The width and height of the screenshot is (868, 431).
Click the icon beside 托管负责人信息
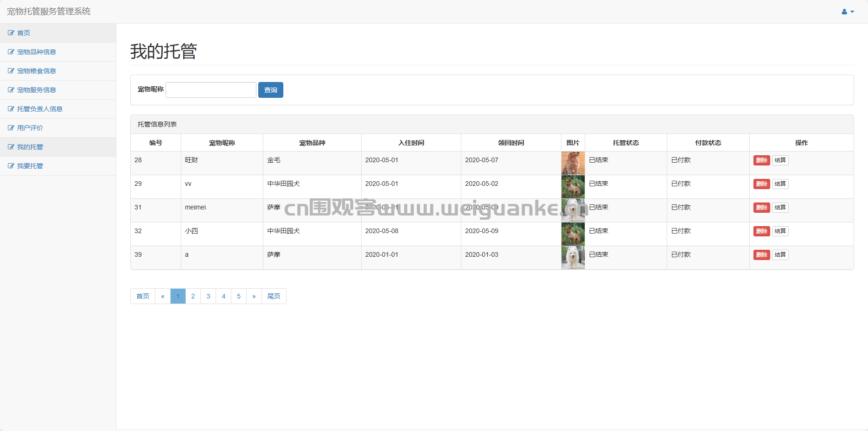click(11, 109)
